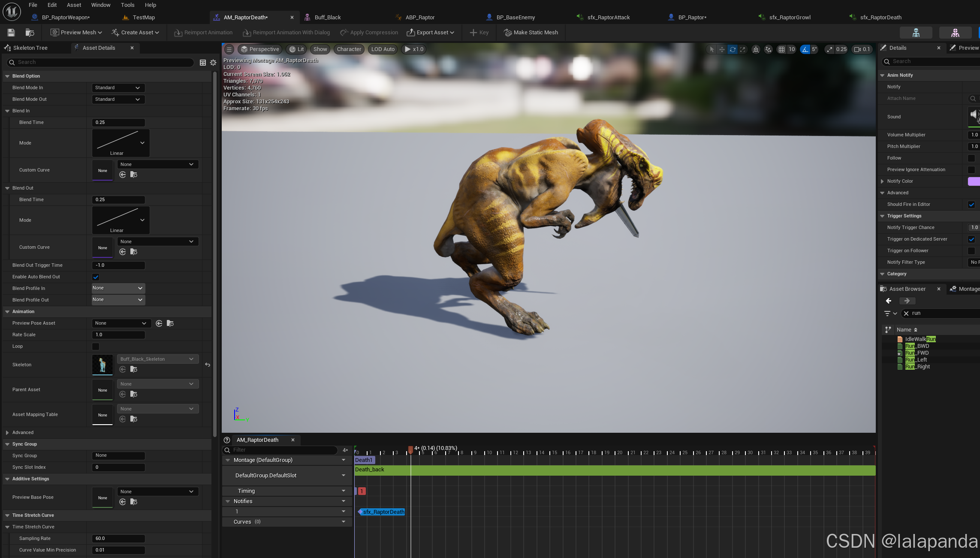Image resolution: width=980 pixels, height=558 pixels.
Task: Uncheck Should Fire in Editor
Action: point(971,205)
